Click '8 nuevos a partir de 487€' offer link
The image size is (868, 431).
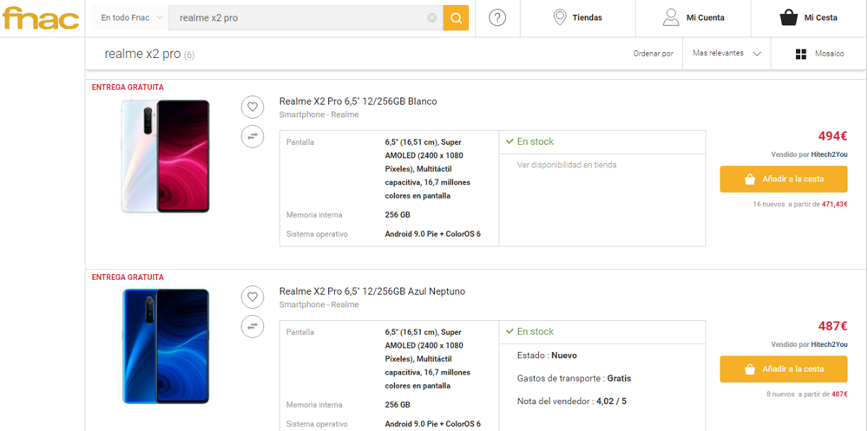[806, 395]
